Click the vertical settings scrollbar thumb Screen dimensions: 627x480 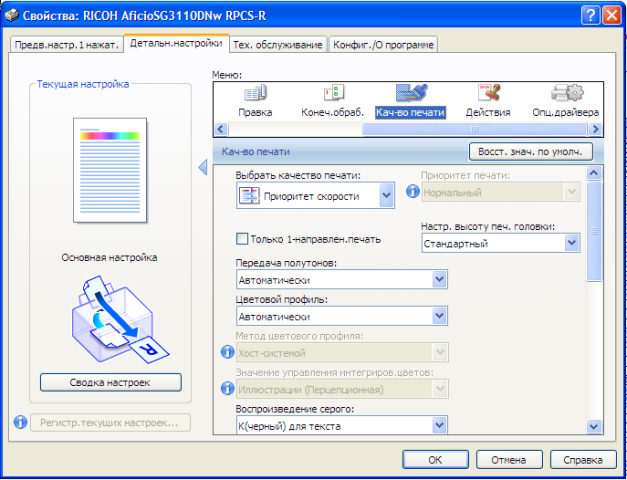594,231
